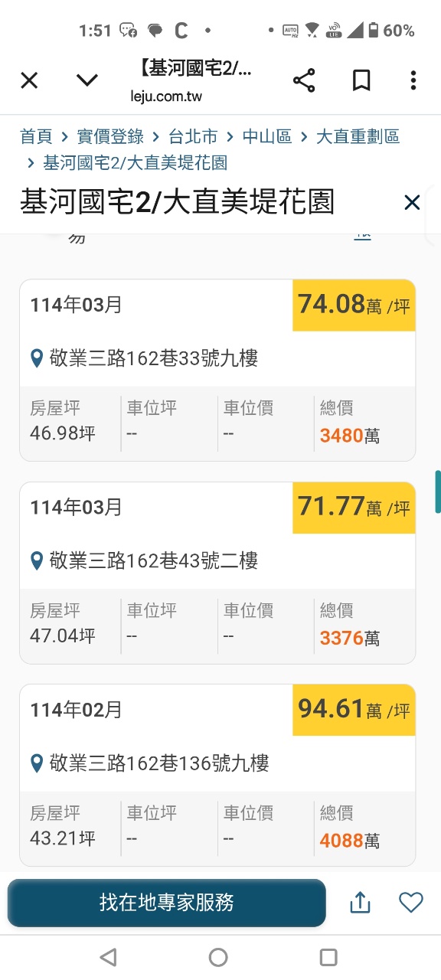Collapse the browser view with down chevron
This screenshot has height=980, width=441.
click(x=87, y=80)
